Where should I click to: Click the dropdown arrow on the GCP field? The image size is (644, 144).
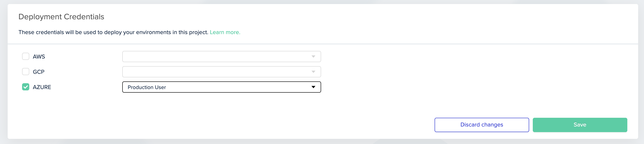pyautogui.click(x=313, y=72)
